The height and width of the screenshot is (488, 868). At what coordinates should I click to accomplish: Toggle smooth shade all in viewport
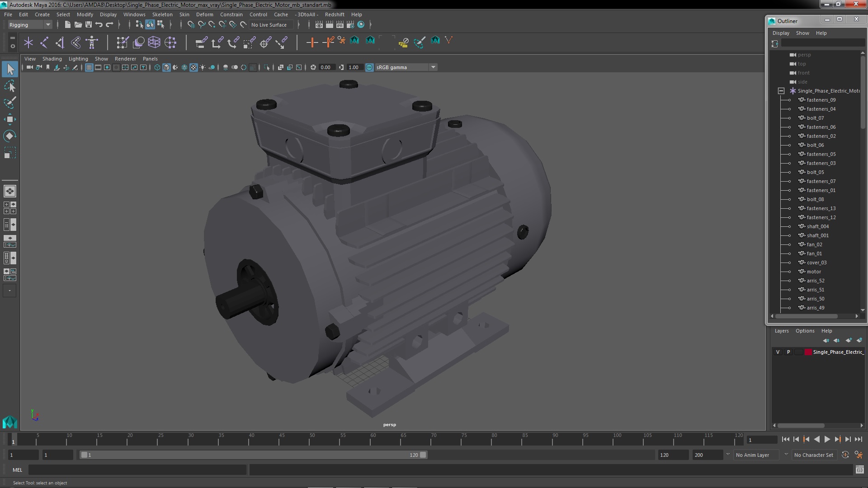pos(166,67)
